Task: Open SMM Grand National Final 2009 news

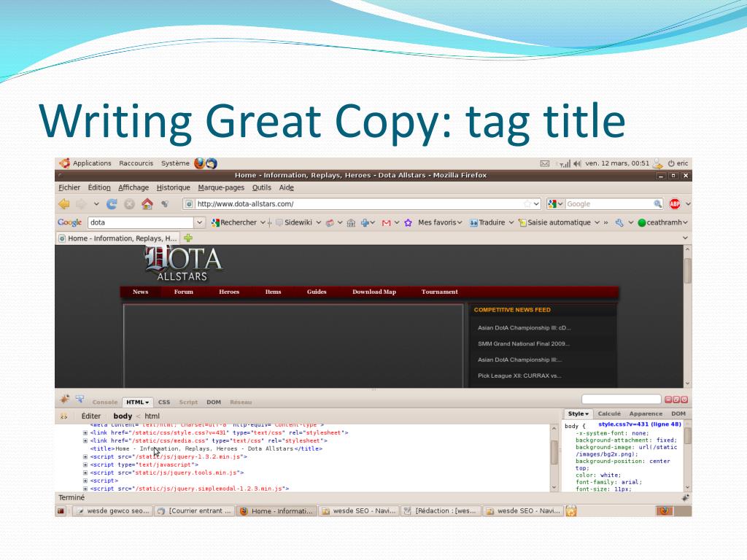Action: (x=524, y=344)
